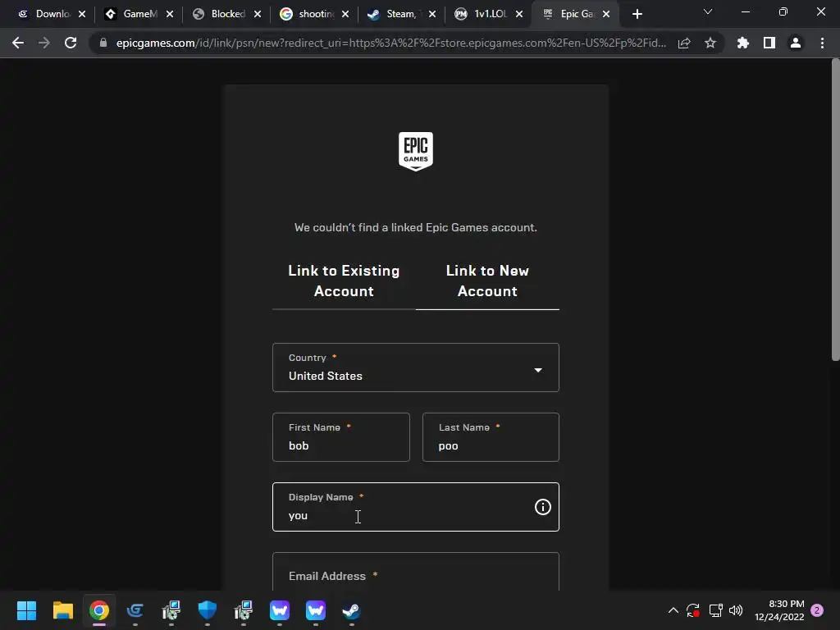Go back to previous page

[18, 43]
